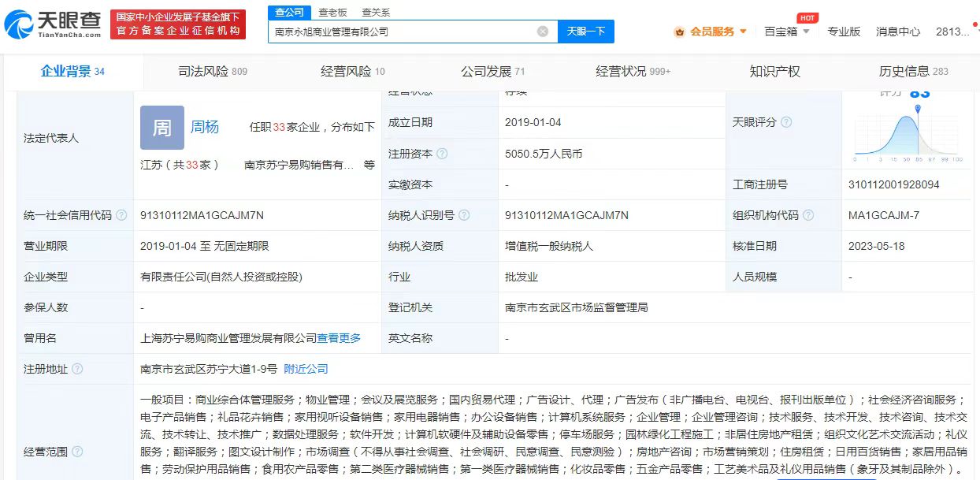Select the 批发业 industry value

pyautogui.click(x=521, y=277)
